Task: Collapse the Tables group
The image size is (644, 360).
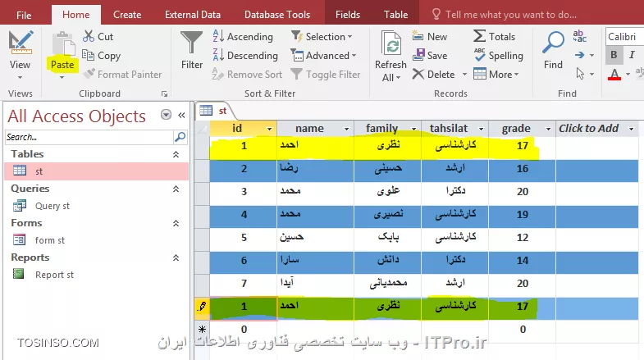Action: (x=176, y=154)
